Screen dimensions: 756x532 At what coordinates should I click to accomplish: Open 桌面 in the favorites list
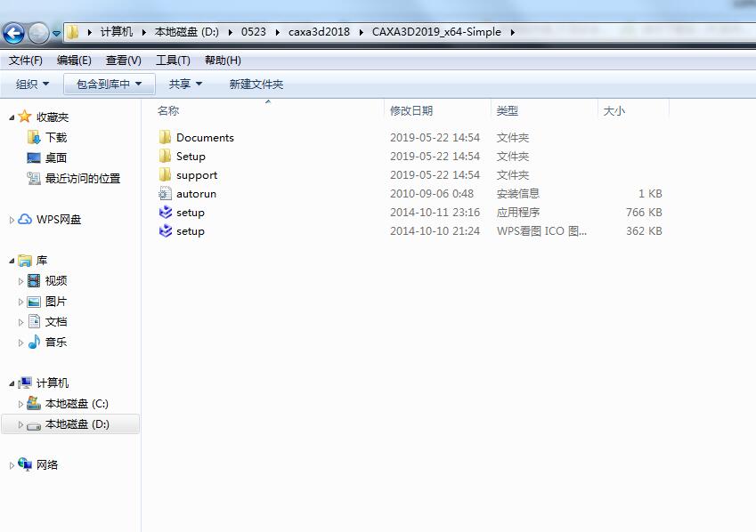pyautogui.click(x=56, y=158)
